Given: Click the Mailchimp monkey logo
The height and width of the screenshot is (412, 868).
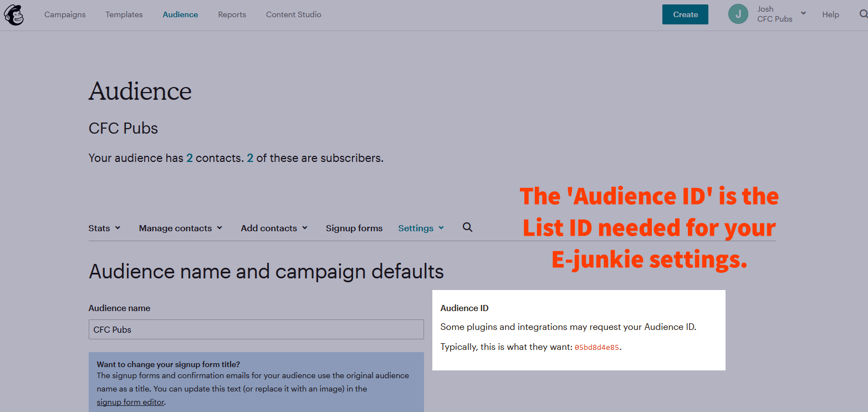Looking at the screenshot, I should click(14, 14).
